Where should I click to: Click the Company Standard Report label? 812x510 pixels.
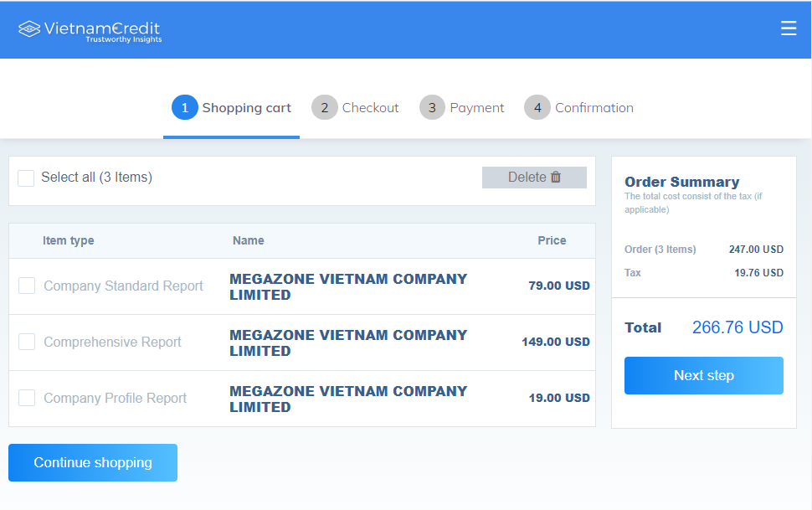pyautogui.click(x=123, y=286)
